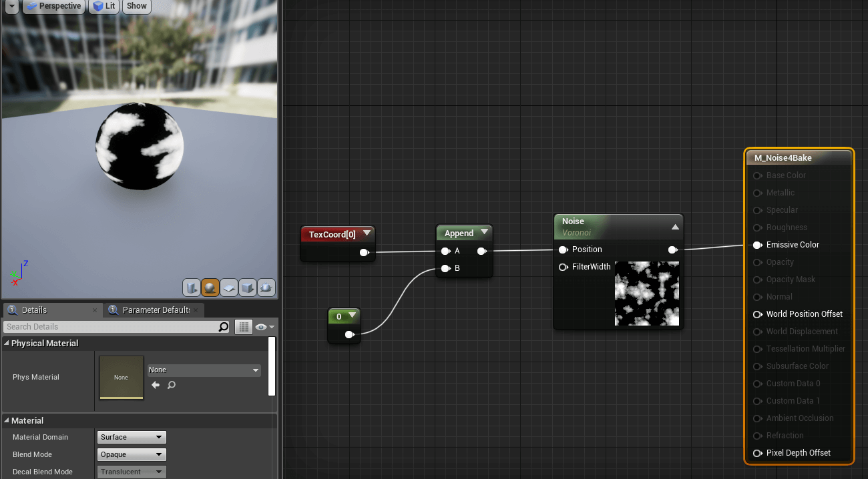Set preview mesh to plane shape
This screenshot has height=479, width=868.
click(229, 288)
